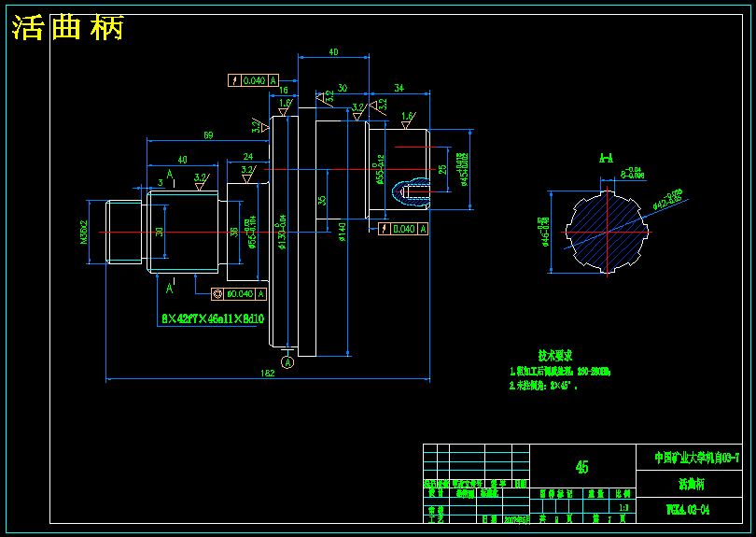
Task: Click the ø45 diameter dimension text
Action: coord(464,169)
